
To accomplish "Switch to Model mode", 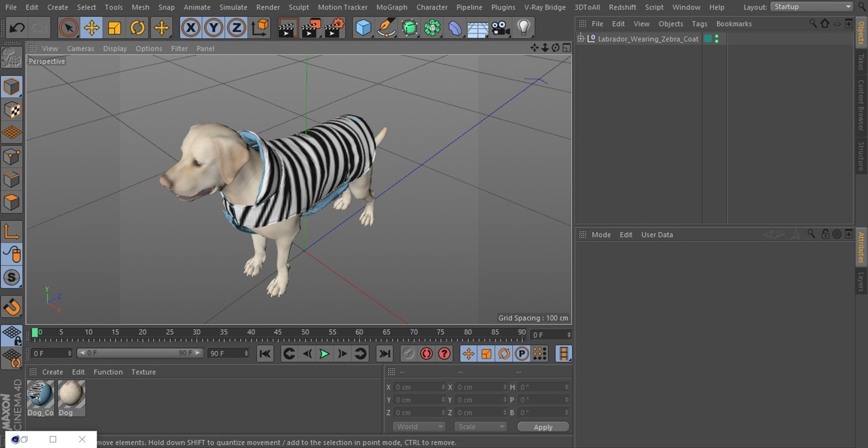I will (12, 87).
